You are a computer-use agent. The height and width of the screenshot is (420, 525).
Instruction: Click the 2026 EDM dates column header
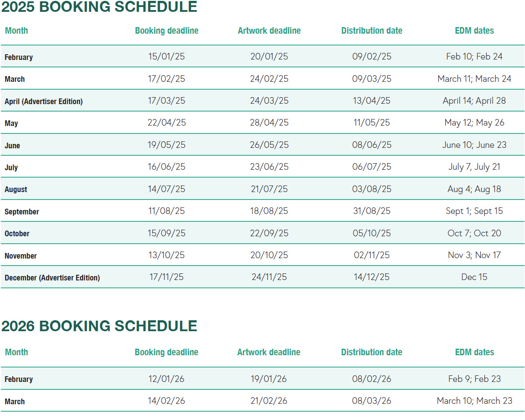pos(474,352)
